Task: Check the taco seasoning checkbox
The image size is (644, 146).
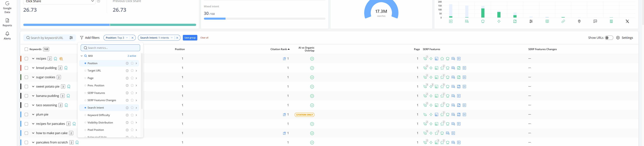Action: (26, 105)
